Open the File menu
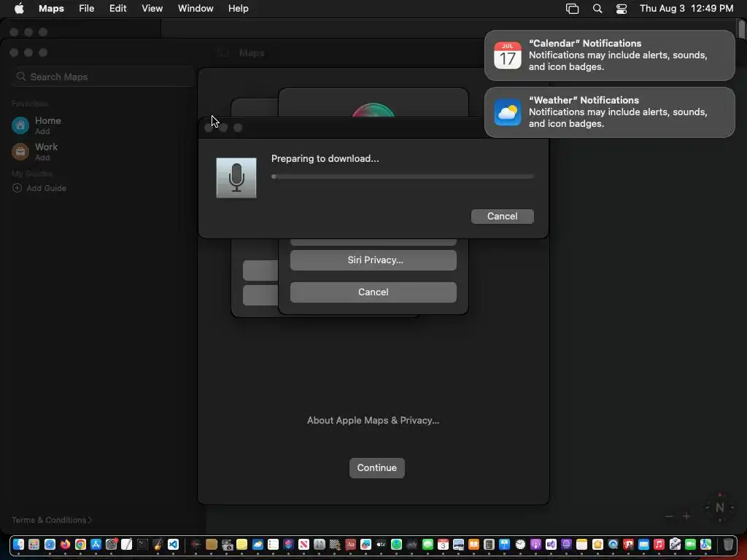This screenshot has height=560, width=747. (x=86, y=8)
